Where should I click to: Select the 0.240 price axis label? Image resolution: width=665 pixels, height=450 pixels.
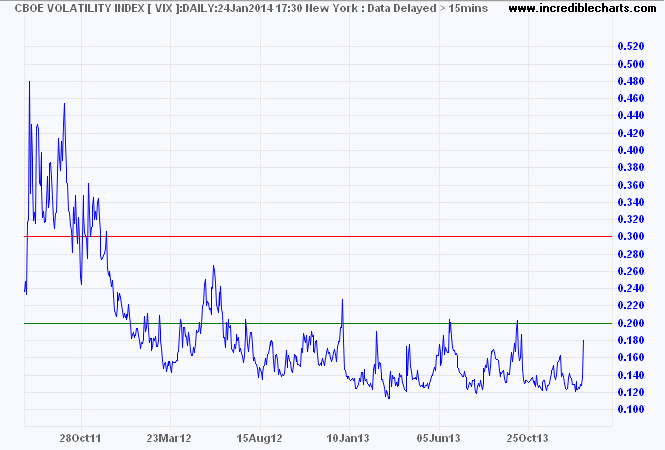tap(631, 288)
